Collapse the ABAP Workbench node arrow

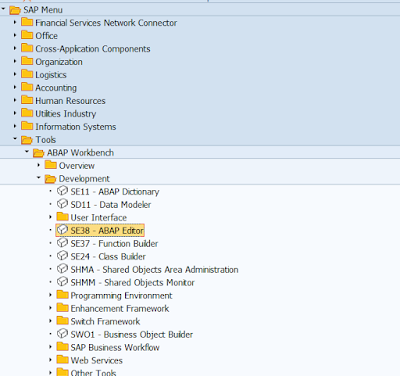pyautogui.click(x=27, y=152)
